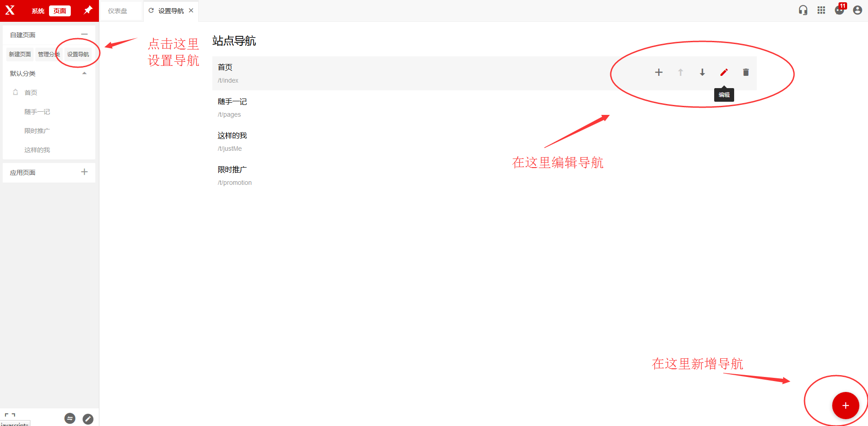Select the 页面 tab in the header
This screenshot has width=868, height=426.
pyautogui.click(x=60, y=11)
